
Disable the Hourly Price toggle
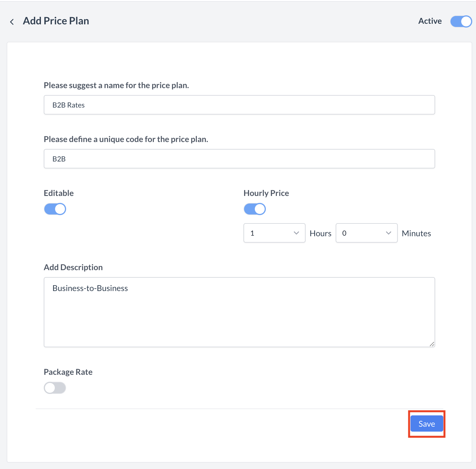pyautogui.click(x=255, y=209)
